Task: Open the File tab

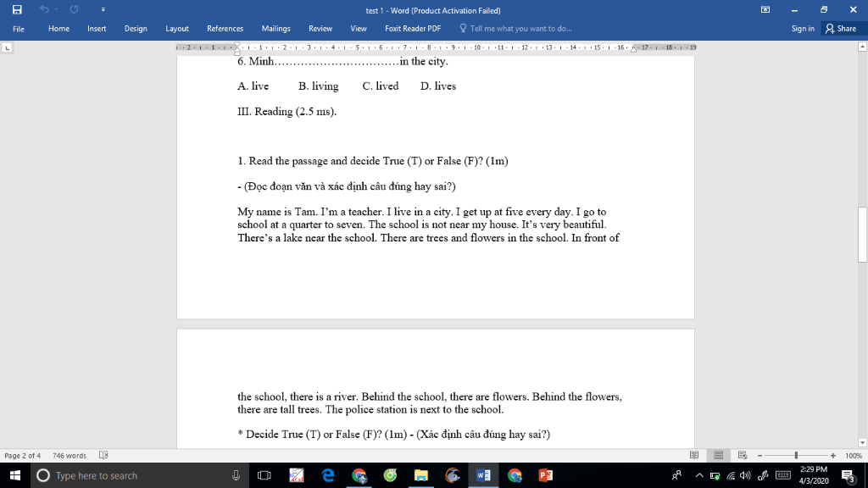Action: (19, 29)
